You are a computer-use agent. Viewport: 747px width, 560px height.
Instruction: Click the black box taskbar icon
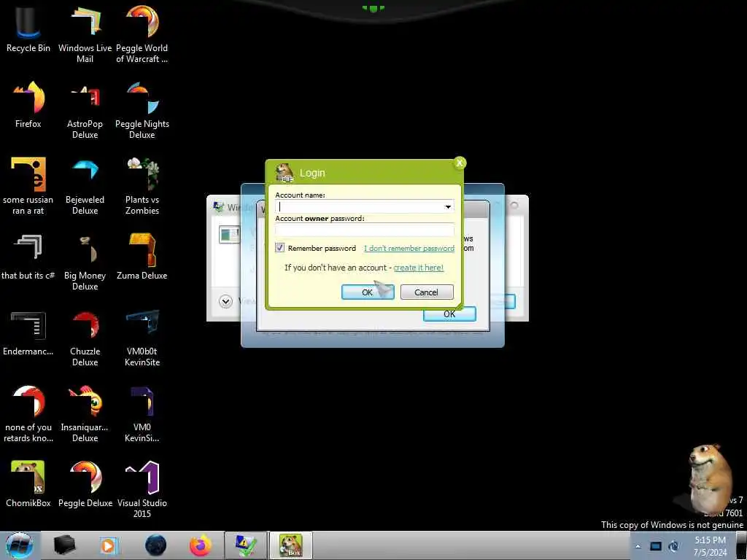64,545
